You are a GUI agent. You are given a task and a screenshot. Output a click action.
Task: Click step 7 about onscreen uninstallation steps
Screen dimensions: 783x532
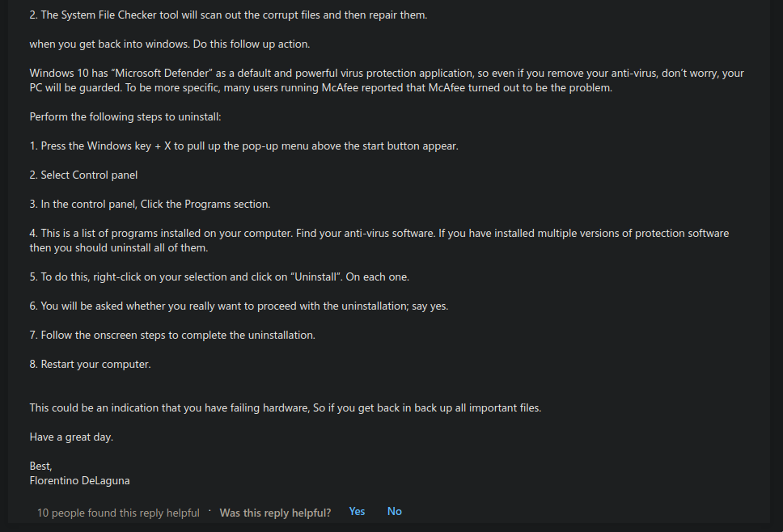click(172, 335)
